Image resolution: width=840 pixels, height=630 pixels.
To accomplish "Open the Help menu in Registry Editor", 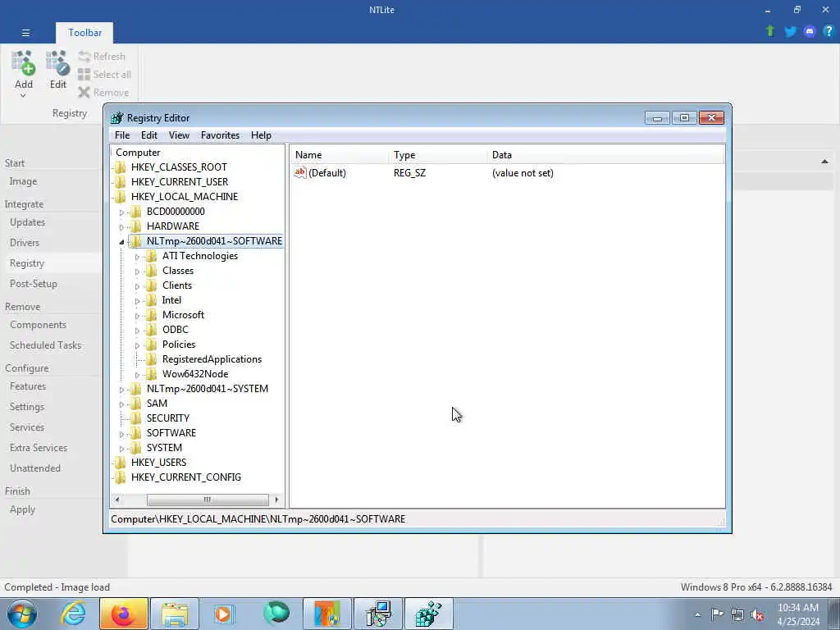I will [x=261, y=135].
